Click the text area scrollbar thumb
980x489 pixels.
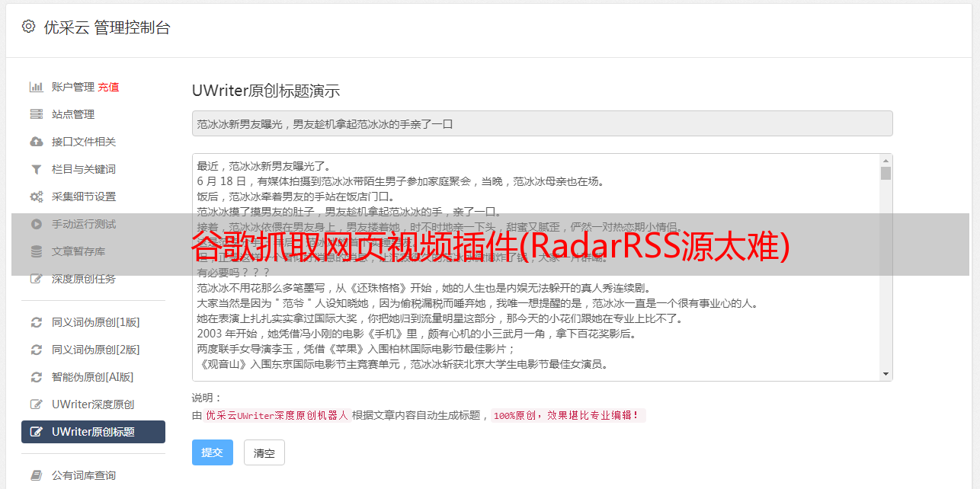[886, 173]
